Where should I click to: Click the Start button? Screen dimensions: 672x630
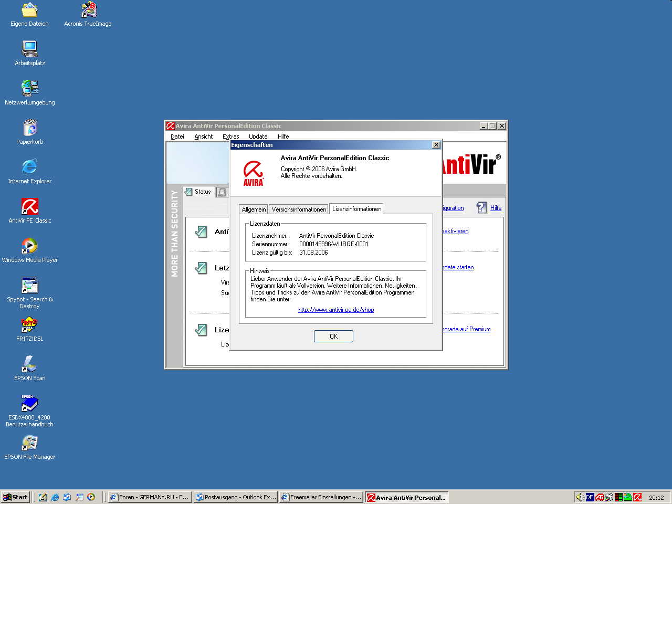coord(15,497)
